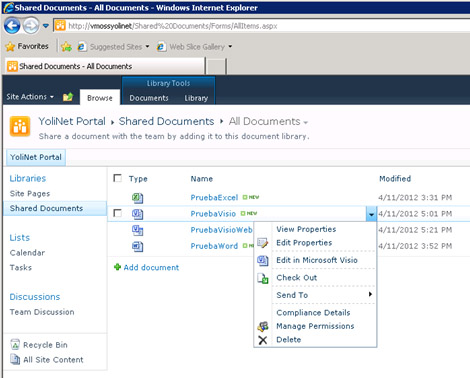Click the Recycle Bin icon

[x=15, y=344]
